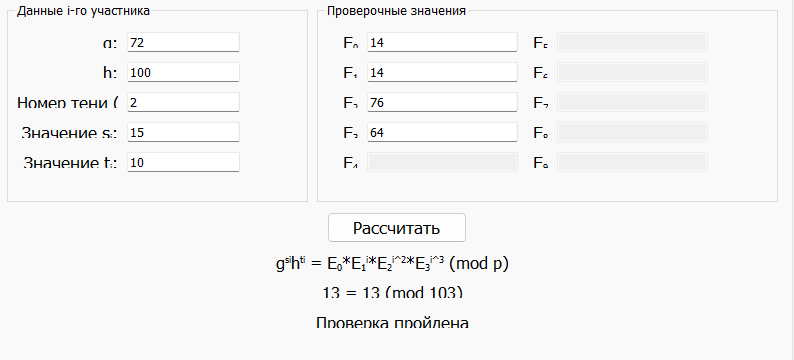The height and width of the screenshot is (360, 794).
Task: Click the h input field containing 100
Action: point(183,72)
